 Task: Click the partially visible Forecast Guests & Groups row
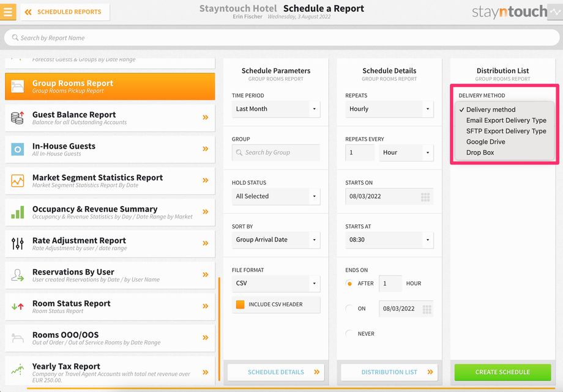(x=110, y=63)
